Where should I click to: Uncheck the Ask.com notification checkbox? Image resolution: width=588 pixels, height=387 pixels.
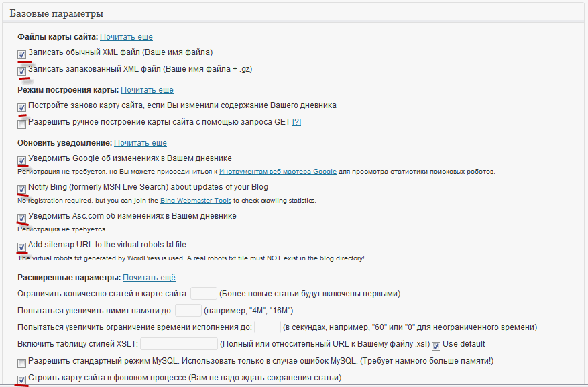point(22,217)
